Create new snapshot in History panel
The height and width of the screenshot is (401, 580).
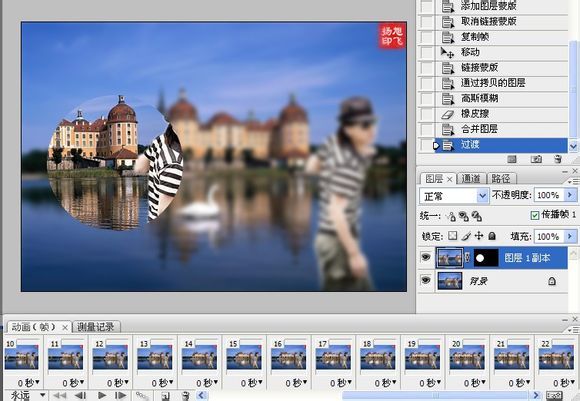tap(536, 159)
